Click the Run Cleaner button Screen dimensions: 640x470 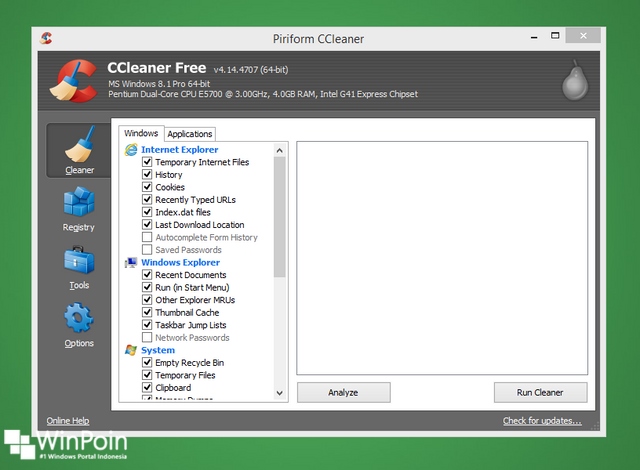540,392
